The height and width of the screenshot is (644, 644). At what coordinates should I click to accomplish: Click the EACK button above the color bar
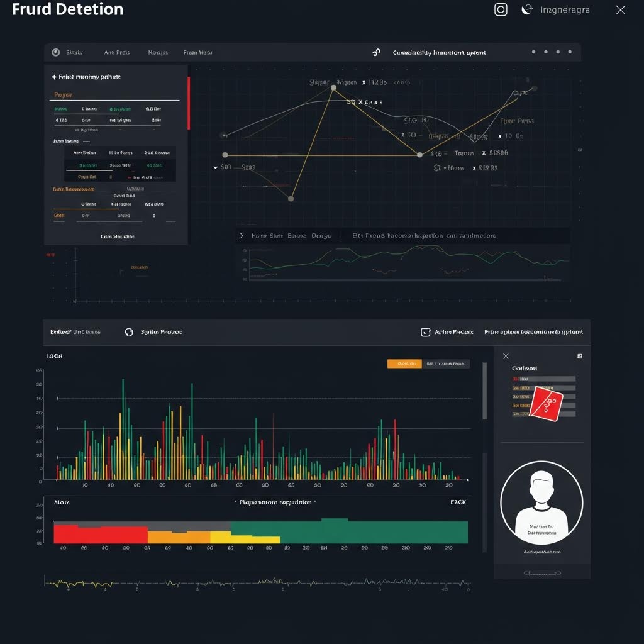tap(458, 502)
